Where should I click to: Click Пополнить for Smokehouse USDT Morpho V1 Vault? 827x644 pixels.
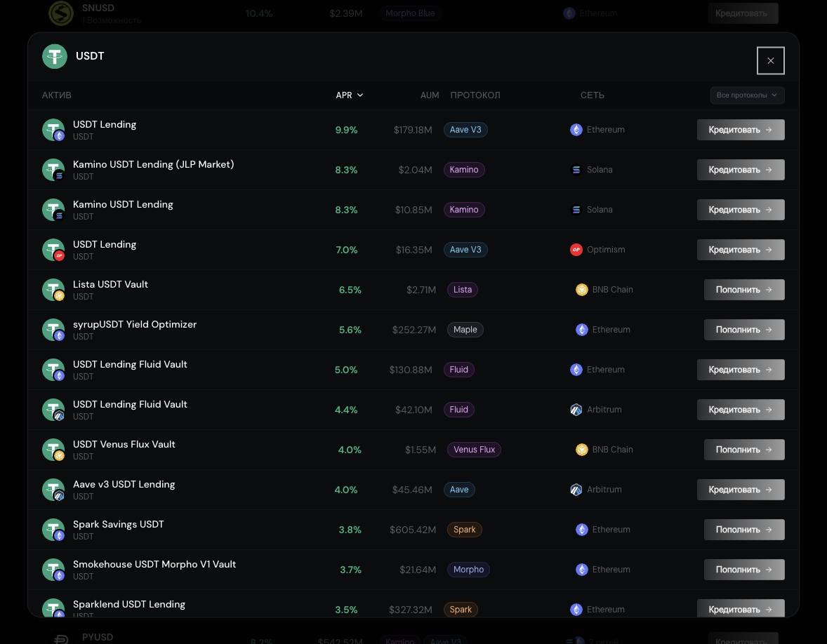[x=743, y=570]
